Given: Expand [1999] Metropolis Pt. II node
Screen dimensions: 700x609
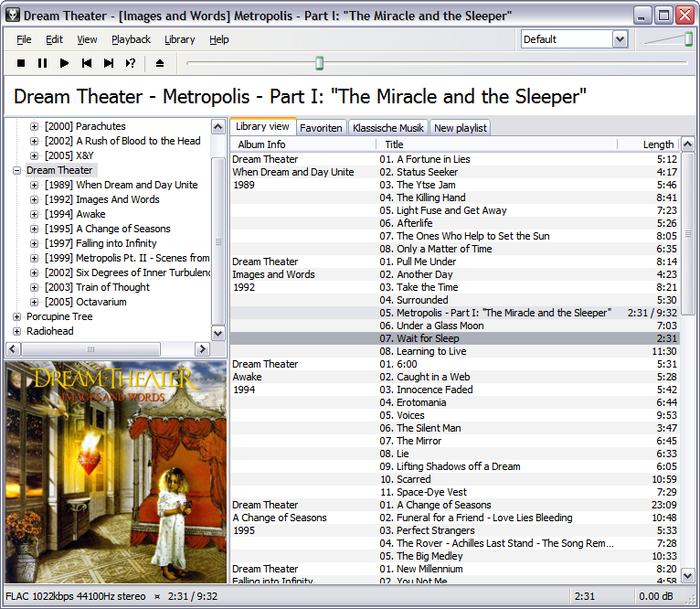Looking at the screenshot, I should (x=34, y=258).
